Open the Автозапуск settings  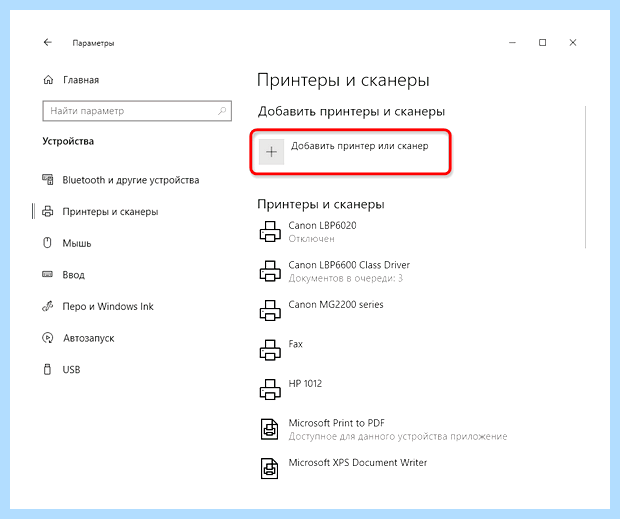(x=89, y=338)
